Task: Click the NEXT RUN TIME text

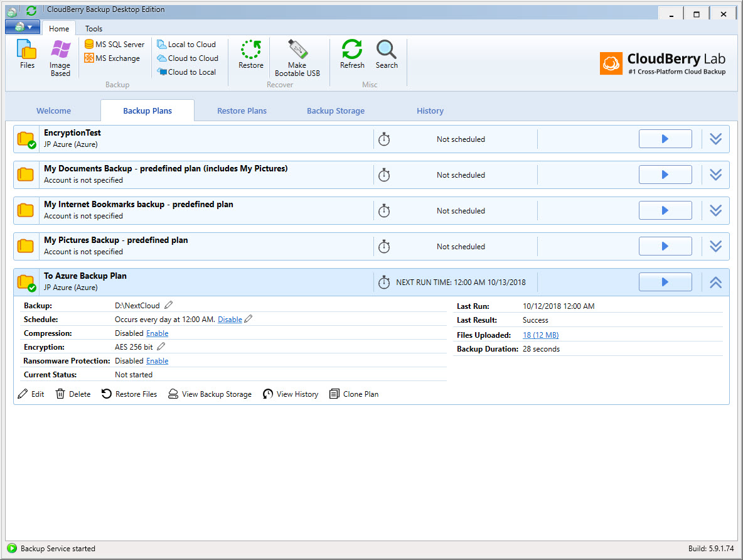Action: 461,282
